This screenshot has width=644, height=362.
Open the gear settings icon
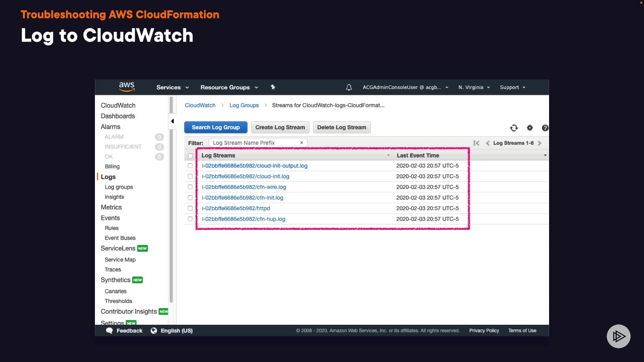[530, 128]
